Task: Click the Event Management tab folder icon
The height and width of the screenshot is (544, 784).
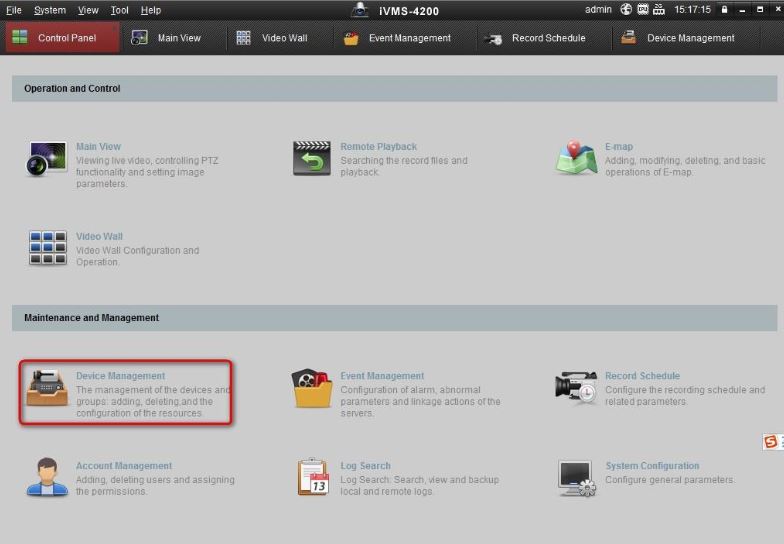Action: pos(351,38)
